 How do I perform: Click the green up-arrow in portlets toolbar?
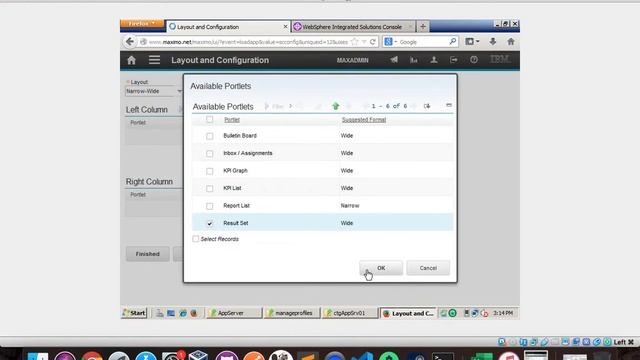coord(336,106)
